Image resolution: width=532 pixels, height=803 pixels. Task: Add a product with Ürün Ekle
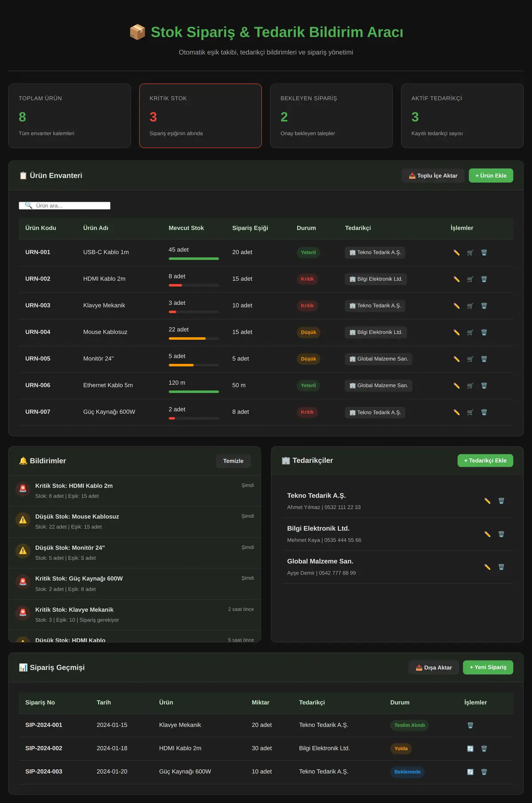491,176
